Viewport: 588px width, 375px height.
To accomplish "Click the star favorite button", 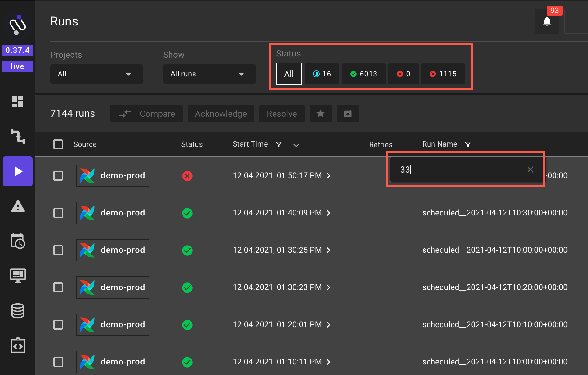I will point(321,114).
